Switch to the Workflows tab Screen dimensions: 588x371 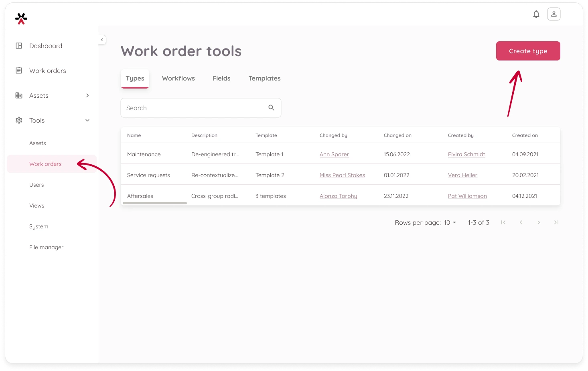(x=178, y=79)
